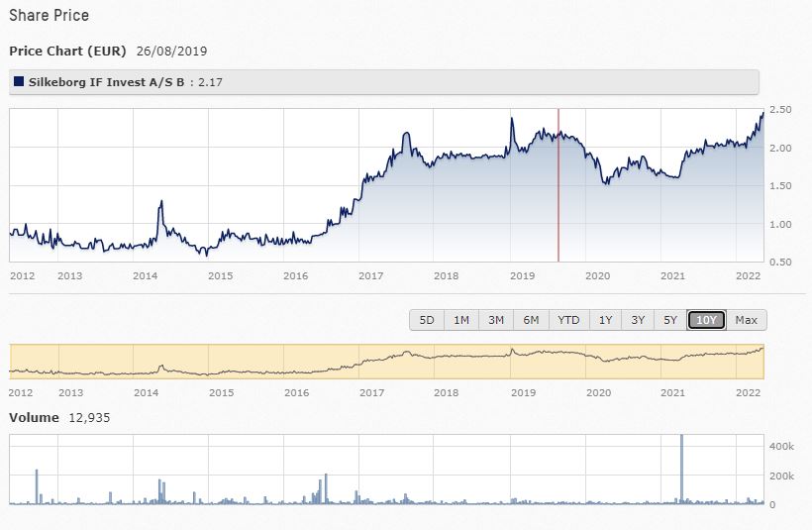This screenshot has width=812, height=530.
Task: Switch chart to 1M range
Action: (x=461, y=320)
